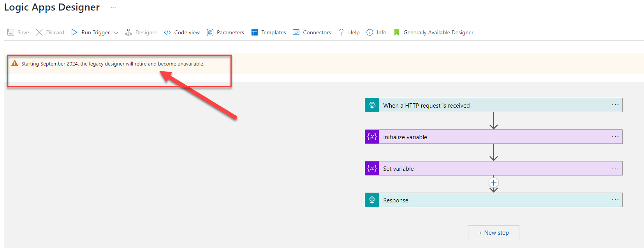The width and height of the screenshot is (644, 248).
Task: Expand the Run Trigger dropdown chevron
Action: [x=116, y=33]
